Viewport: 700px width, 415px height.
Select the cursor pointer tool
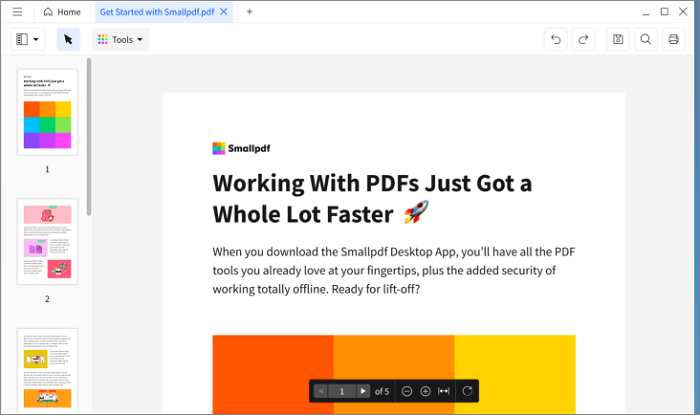click(68, 39)
